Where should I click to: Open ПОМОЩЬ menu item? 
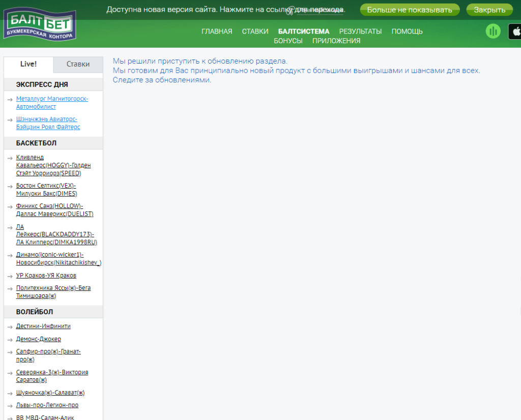coord(407,32)
